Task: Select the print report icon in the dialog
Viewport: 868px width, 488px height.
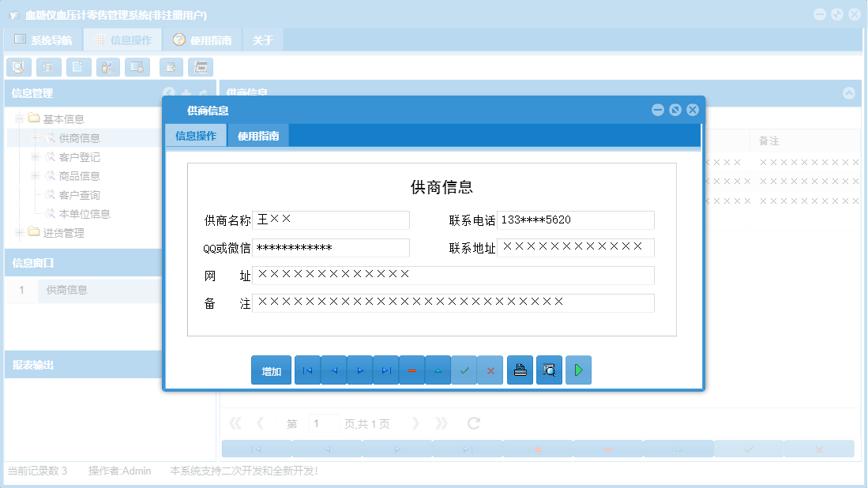Action: 520,370
